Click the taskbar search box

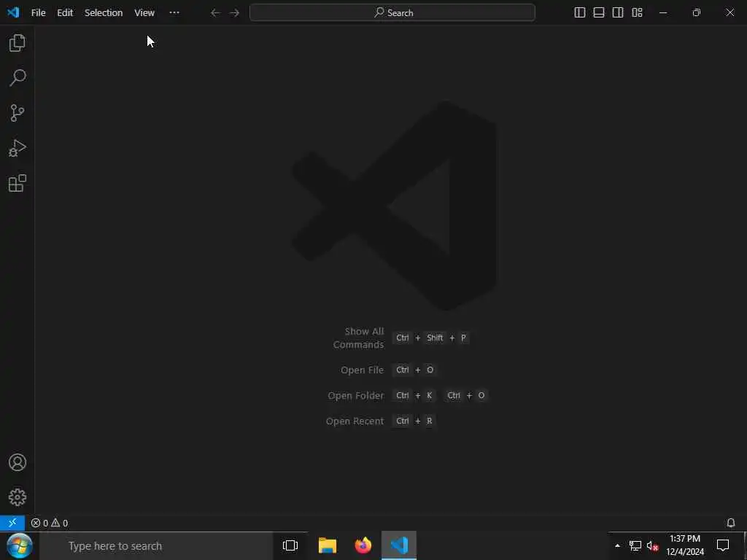pos(156,545)
